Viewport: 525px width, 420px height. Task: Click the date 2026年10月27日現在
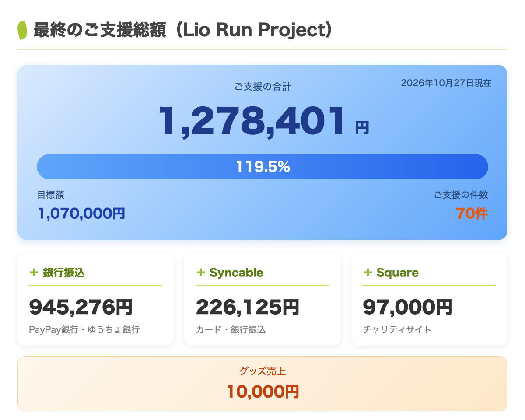pos(446,83)
